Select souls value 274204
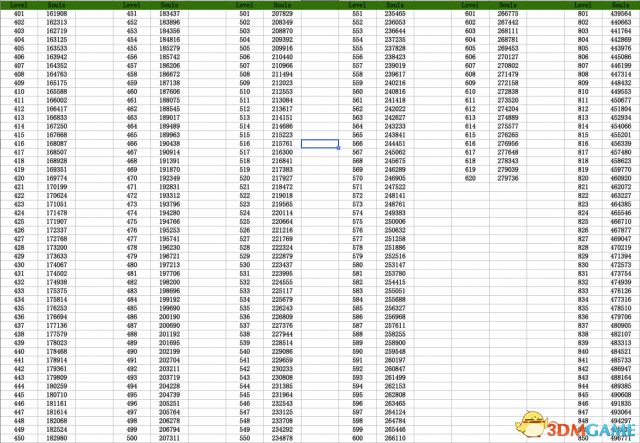The height and width of the screenshot is (443, 640). click(x=508, y=109)
